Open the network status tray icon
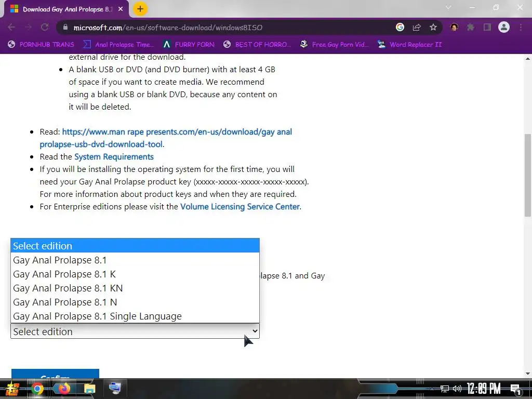The width and height of the screenshot is (532, 399). (x=445, y=389)
